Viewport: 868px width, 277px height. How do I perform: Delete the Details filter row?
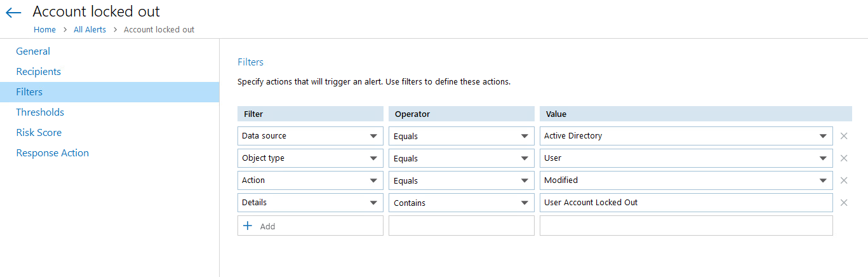coord(844,203)
